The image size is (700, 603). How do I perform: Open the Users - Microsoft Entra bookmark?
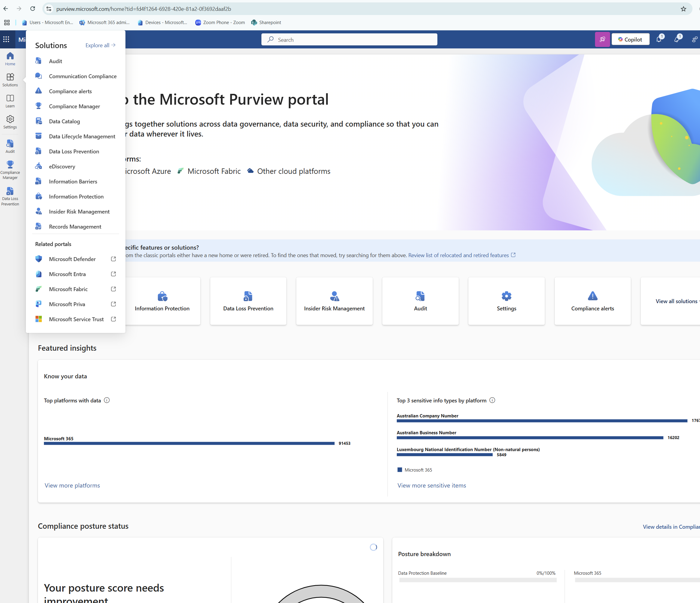pos(48,23)
